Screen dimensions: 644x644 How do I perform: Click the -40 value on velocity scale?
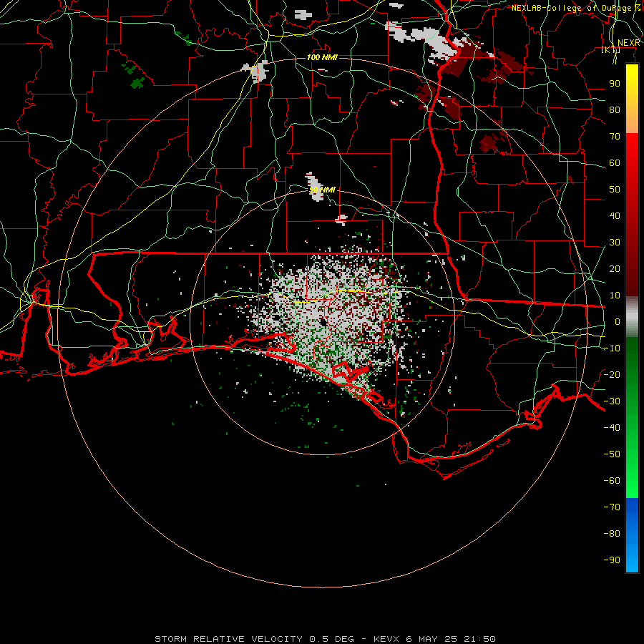(612, 428)
